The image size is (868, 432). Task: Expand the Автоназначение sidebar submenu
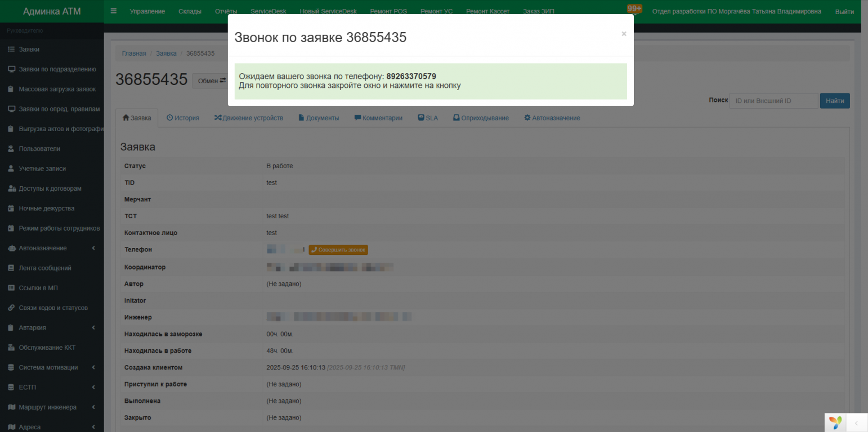tap(93, 248)
